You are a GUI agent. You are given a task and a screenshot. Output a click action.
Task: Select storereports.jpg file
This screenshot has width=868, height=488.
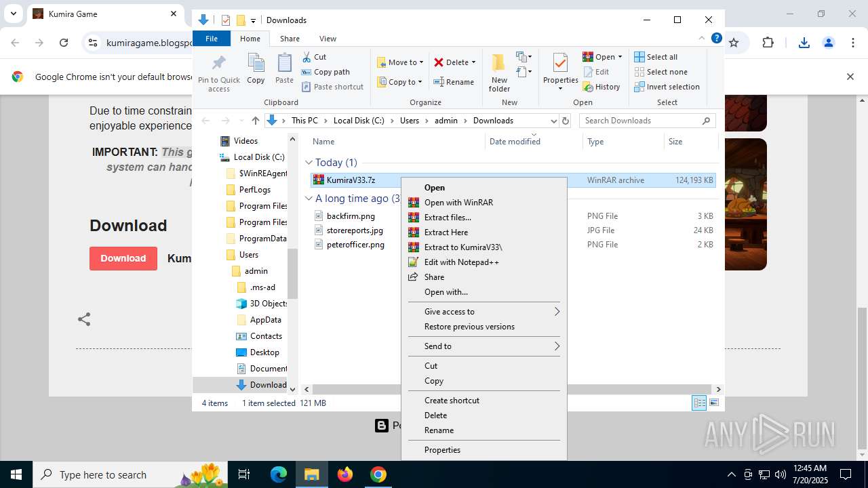(349, 230)
